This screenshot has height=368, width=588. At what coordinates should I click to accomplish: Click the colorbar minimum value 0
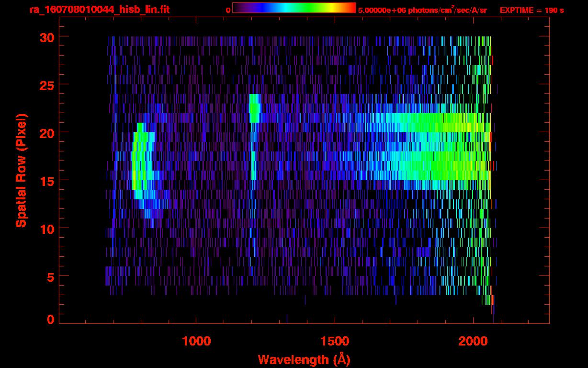pos(228,10)
